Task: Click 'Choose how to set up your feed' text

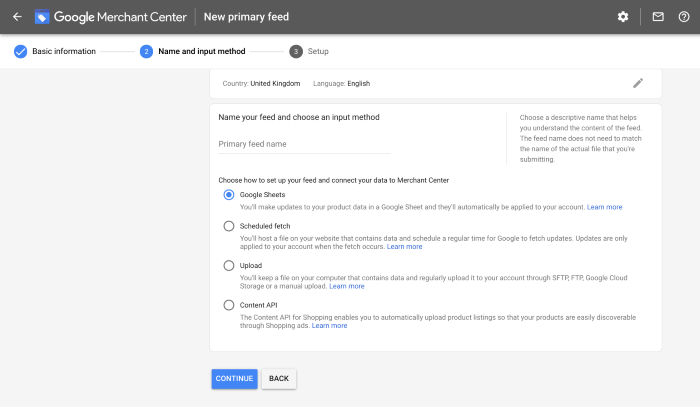Action: (333, 180)
